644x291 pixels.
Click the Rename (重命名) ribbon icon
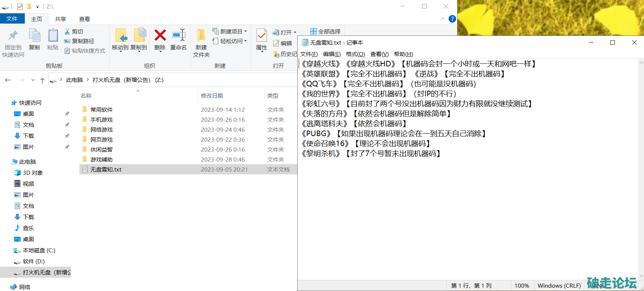pyautogui.click(x=178, y=35)
